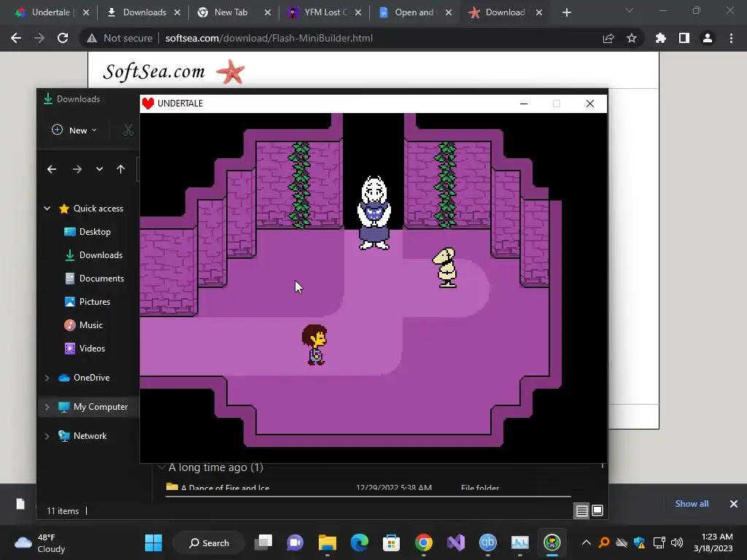747x560 pixels.
Task: Click the Toriel character in UNDERTALE
Action: [x=374, y=213]
